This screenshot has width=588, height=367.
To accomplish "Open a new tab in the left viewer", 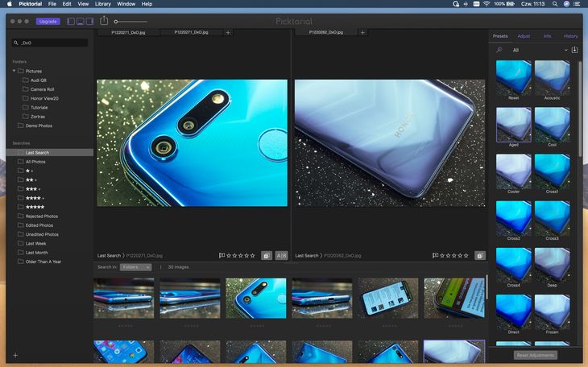I will point(228,33).
